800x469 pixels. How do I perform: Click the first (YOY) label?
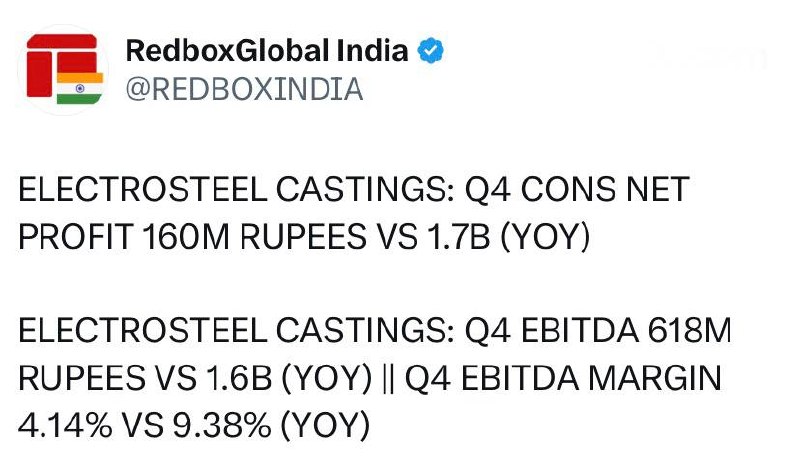(545, 238)
